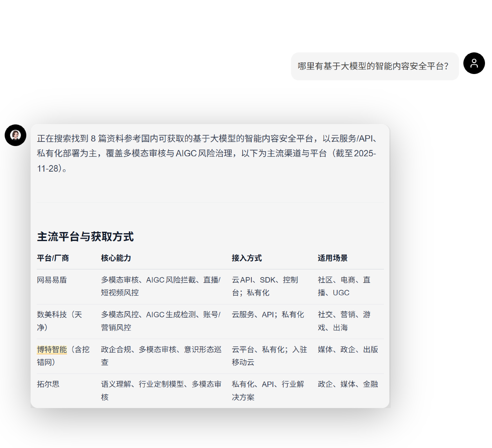Click the 媒体、政企、出版 scenario cell

pos(348,350)
